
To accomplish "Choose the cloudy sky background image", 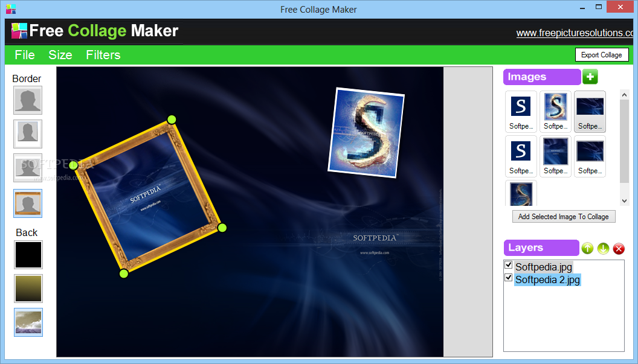I will tap(28, 322).
